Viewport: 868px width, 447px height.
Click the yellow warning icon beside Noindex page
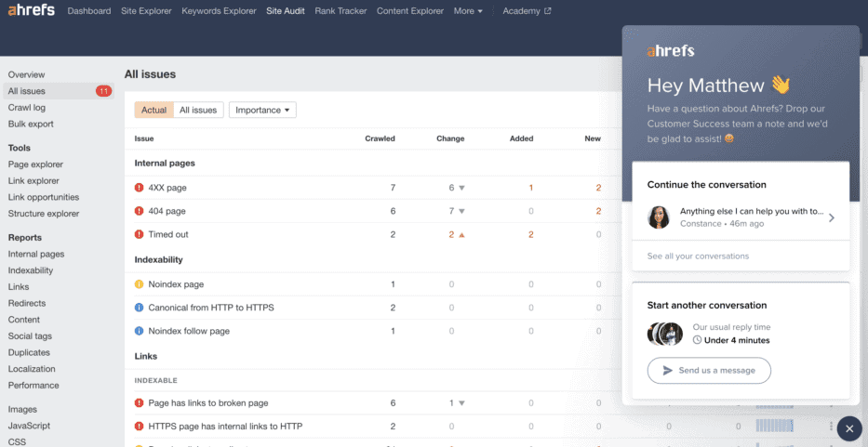point(139,284)
